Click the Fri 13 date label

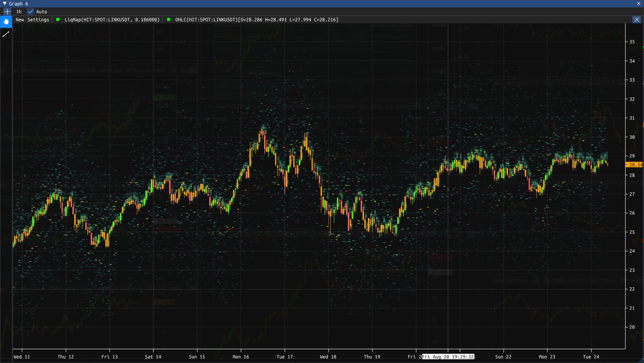109,357
